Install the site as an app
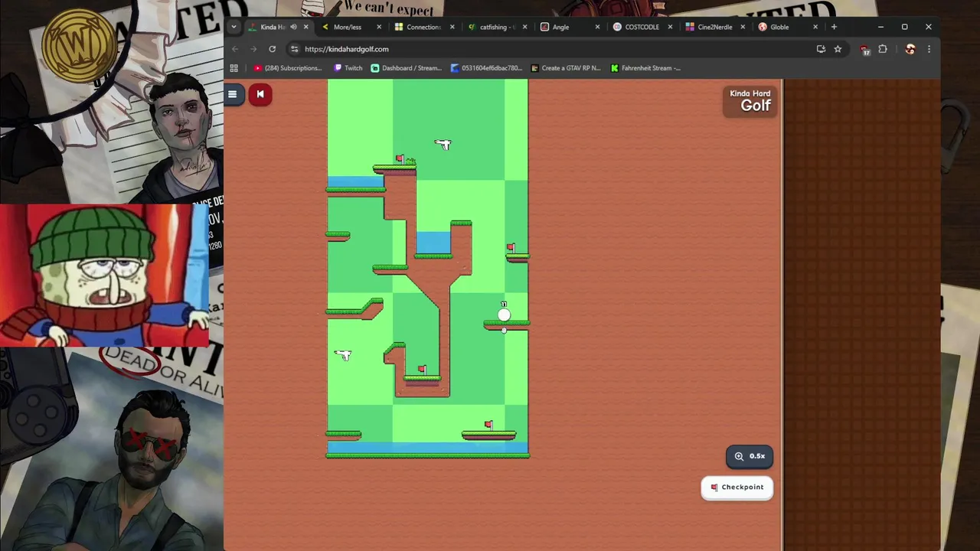Viewport: 980px width, 551px height. click(x=821, y=49)
